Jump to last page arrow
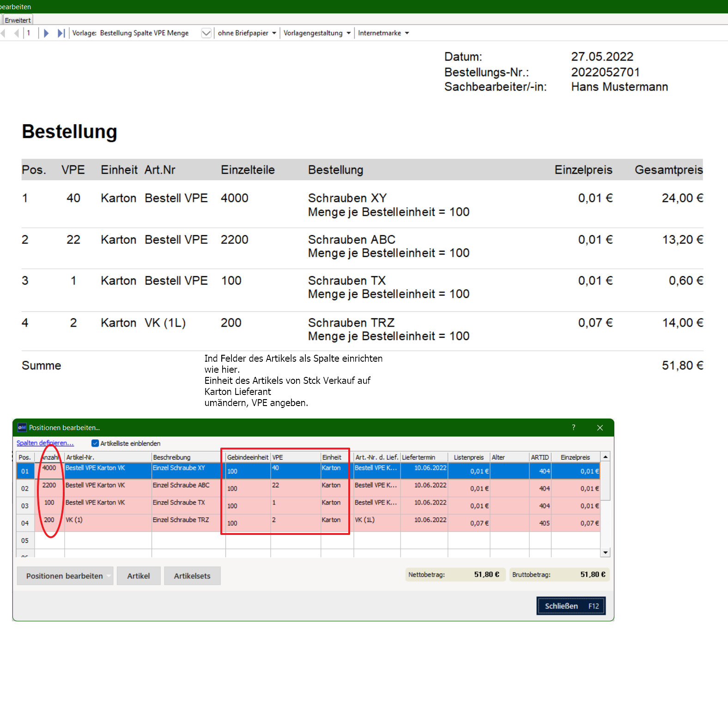Viewport: 728px width, 716px height. coord(61,33)
